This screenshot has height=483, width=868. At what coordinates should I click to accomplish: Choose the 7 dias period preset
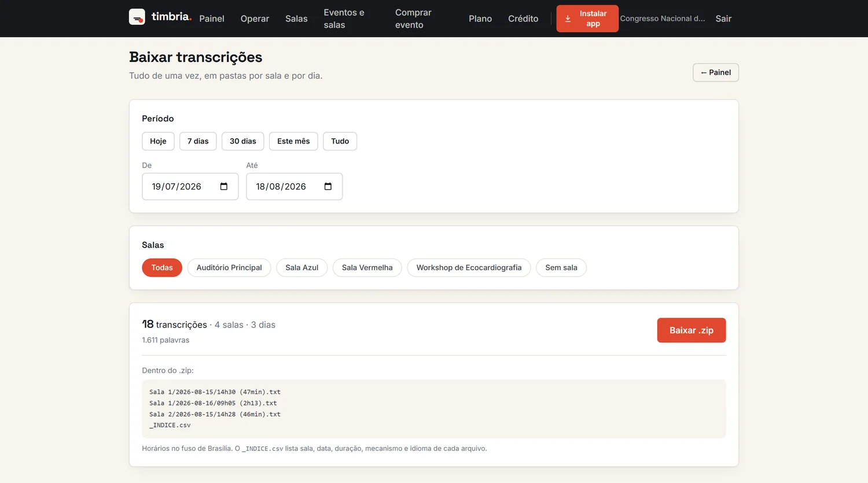tap(198, 141)
